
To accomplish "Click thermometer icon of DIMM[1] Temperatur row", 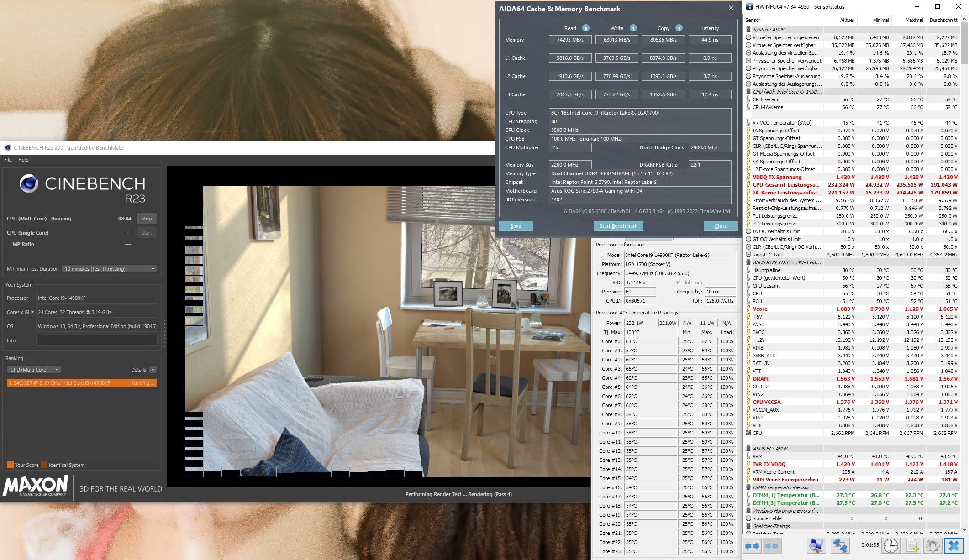I will 748,495.
